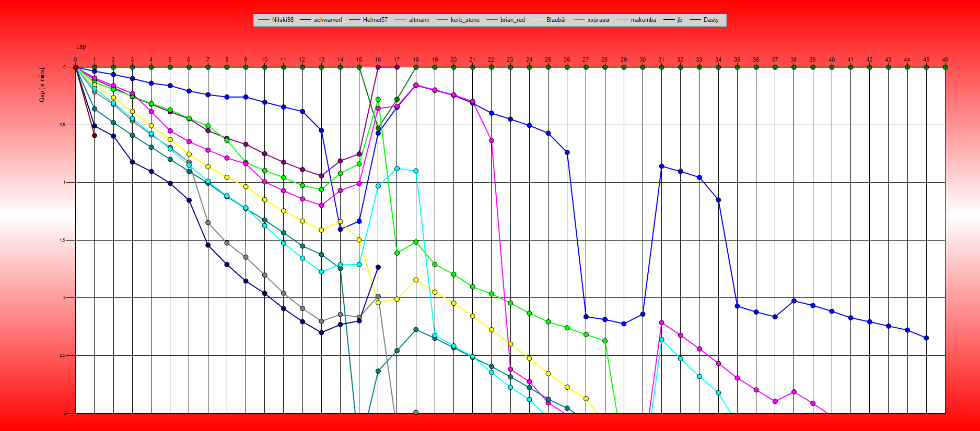The height and width of the screenshot is (431, 980).
Task: Click the jb legend entry
Action: point(673,20)
